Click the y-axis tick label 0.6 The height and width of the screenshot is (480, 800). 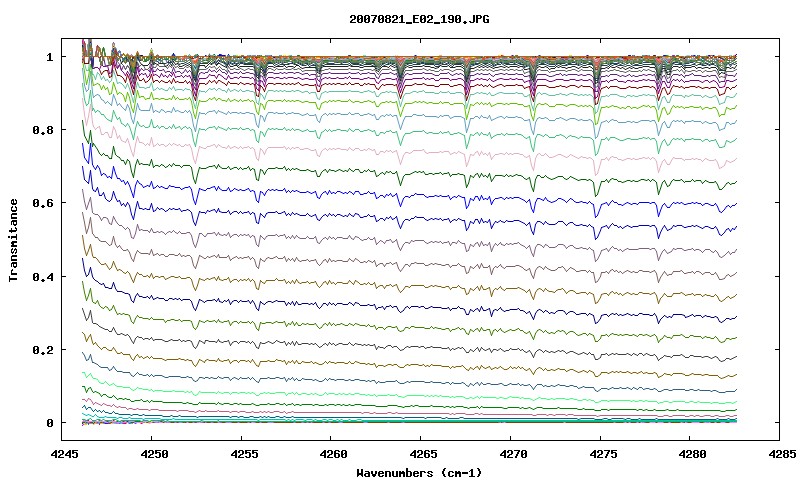click(43, 203)
